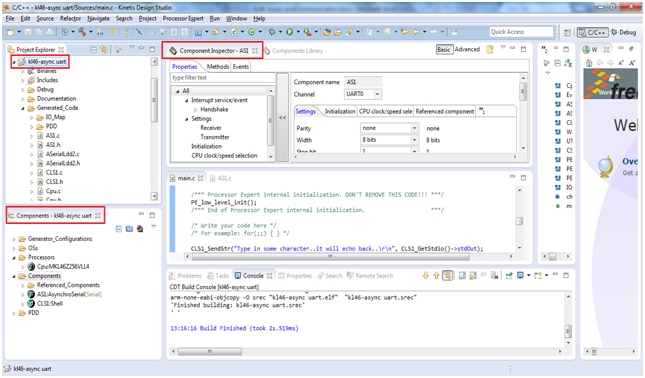Open the File menu
This screenshot has height=378, width=645.
(x=10, y=19)
